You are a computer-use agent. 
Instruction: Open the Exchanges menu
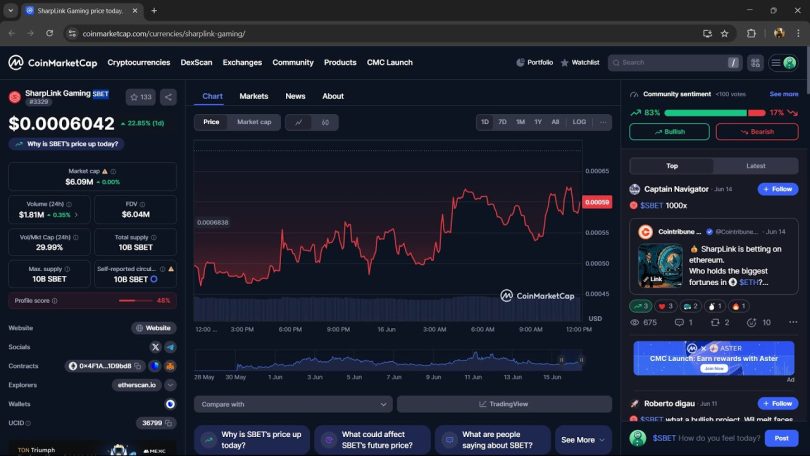point(242,62)
